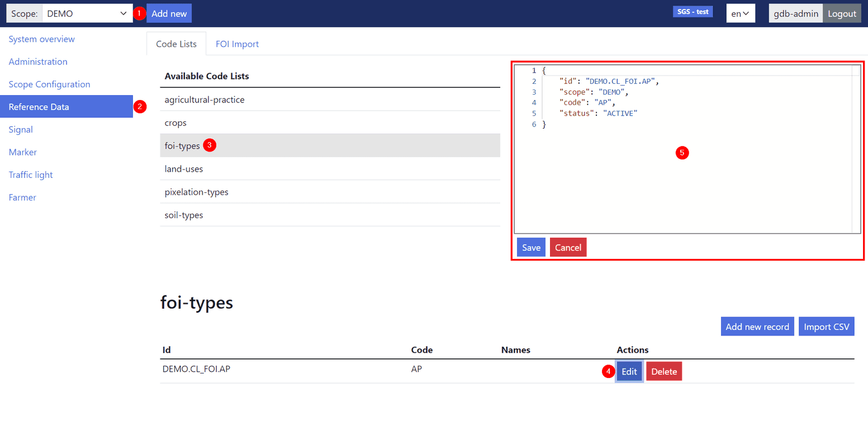This screenshot has height=425, width=868.
Task: Cancel the current code list edit
Action: point(568,247)
